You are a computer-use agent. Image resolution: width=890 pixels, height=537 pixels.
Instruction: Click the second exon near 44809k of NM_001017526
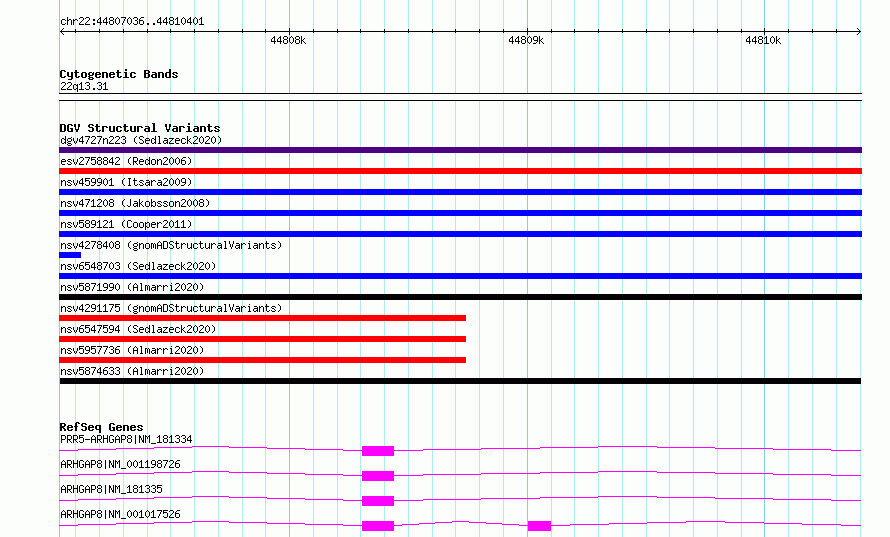(539, 526)
